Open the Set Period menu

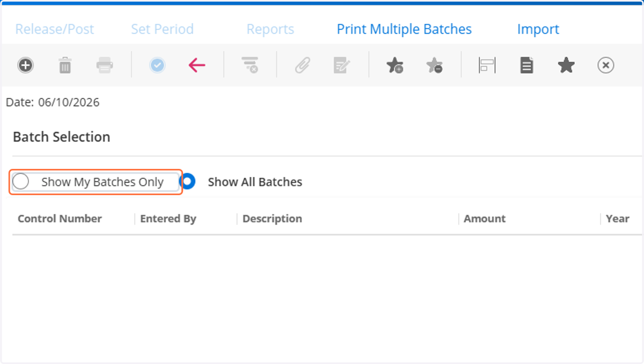click(162, 29)
